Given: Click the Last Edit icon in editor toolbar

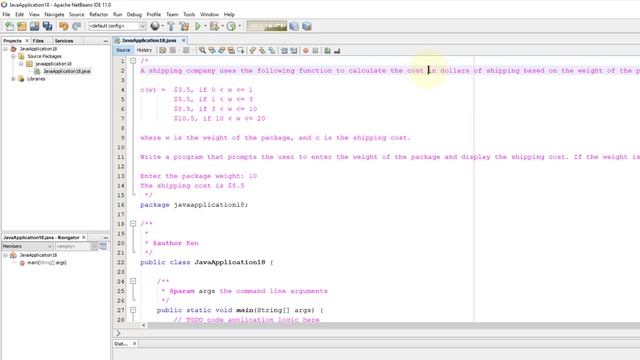Looking at the screenshot, I should click(x=163, y=50).
